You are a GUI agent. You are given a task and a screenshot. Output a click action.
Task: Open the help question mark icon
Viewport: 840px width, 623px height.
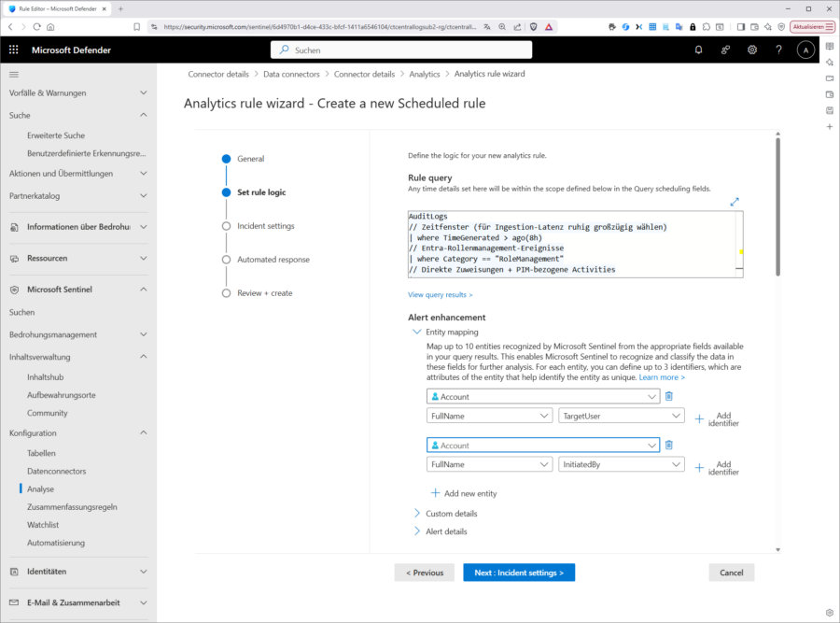[778, 50]
